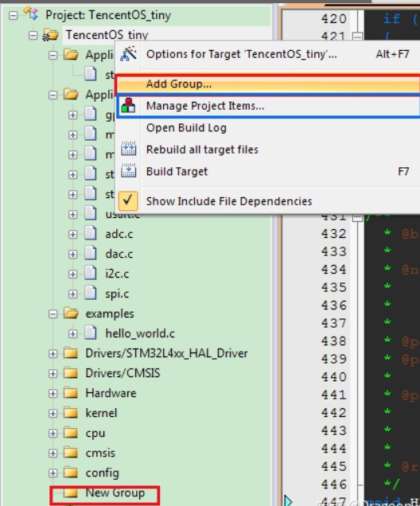Collapse code fold marker at line 421
Screen dimensions: 420x506
point(357,36)
